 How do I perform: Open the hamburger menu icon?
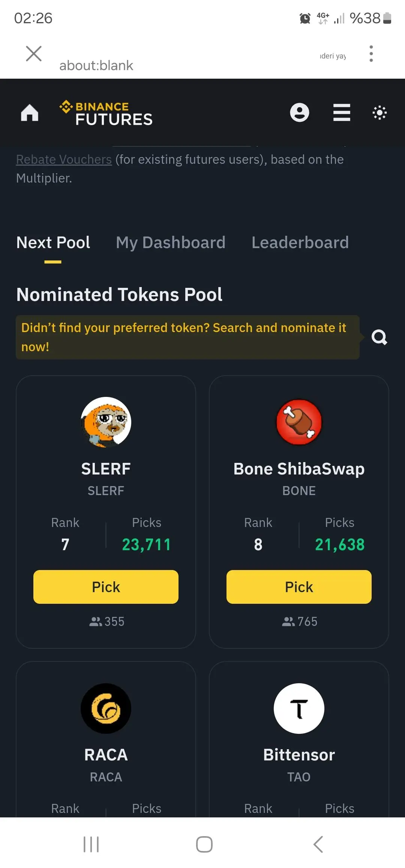tap(342, 112)
